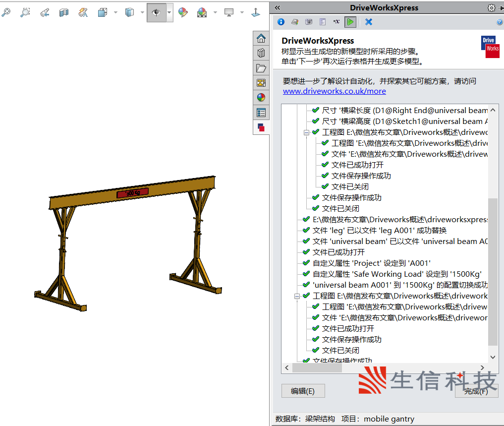Image resolution: width=504 pixels, height=426 pixels.
Task: Click the blue X close DriveWorksXpress icon
Action: tap(369, 22)
